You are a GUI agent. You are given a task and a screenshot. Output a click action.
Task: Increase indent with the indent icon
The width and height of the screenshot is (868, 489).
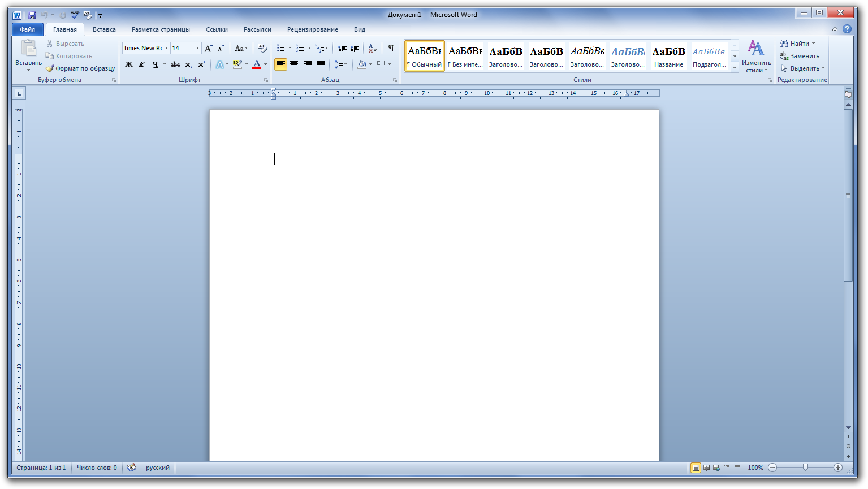[355, 48]
